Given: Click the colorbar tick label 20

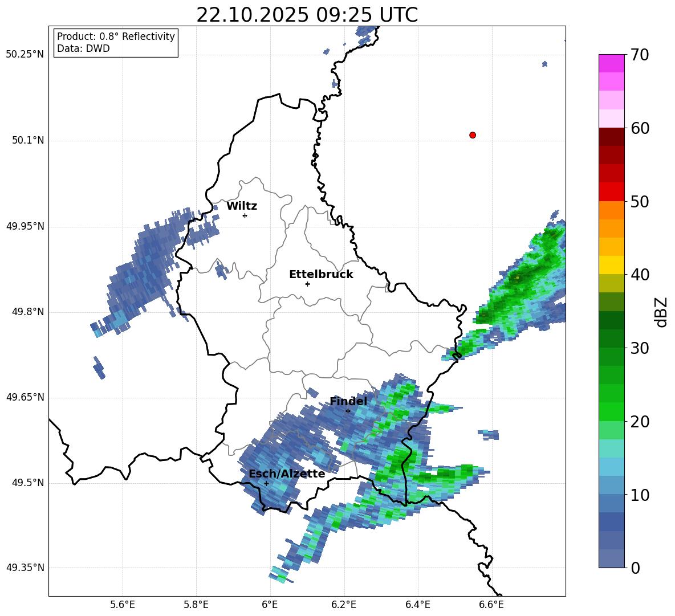Looking at the screenshot, I should pyautogui.click(x=640, y=422).
